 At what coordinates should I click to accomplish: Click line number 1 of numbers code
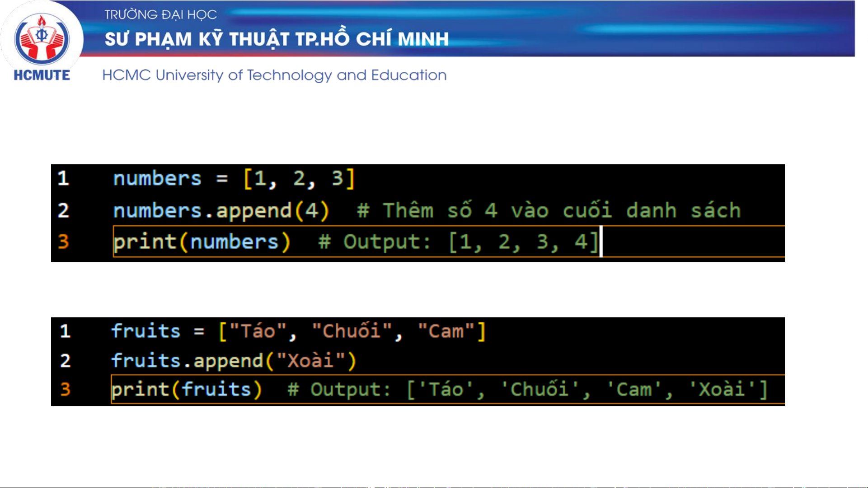(63, 178)
